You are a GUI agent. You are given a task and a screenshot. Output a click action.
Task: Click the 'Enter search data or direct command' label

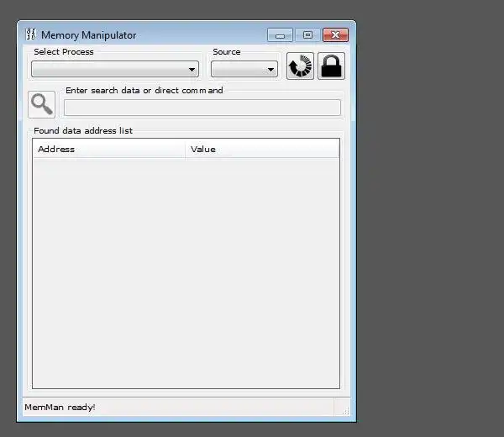pos(144,91)
